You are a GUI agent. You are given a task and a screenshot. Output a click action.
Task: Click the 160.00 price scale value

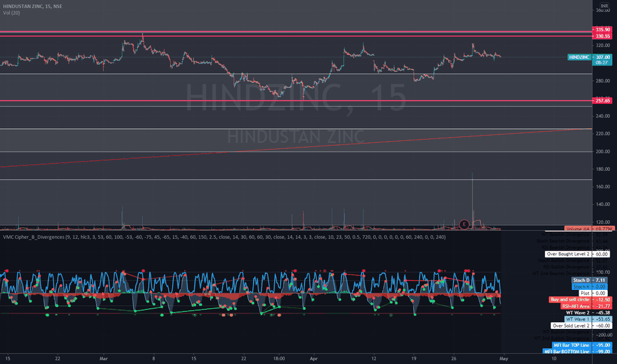(603, 187)
